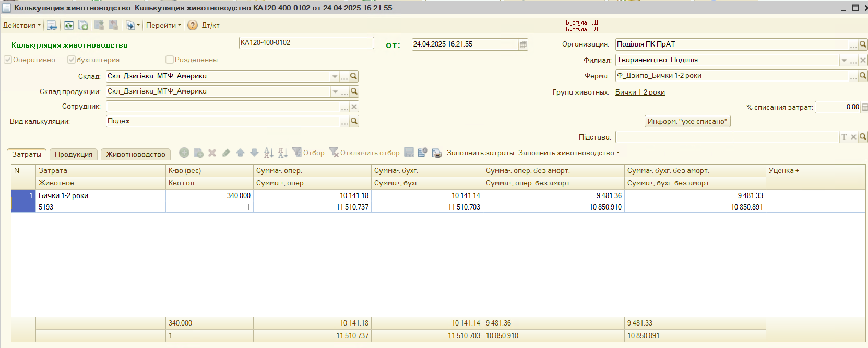Open list settings icon with gear
Image resolution: width=868 pixels, height=348 pixels.
(x=423, y=153)
